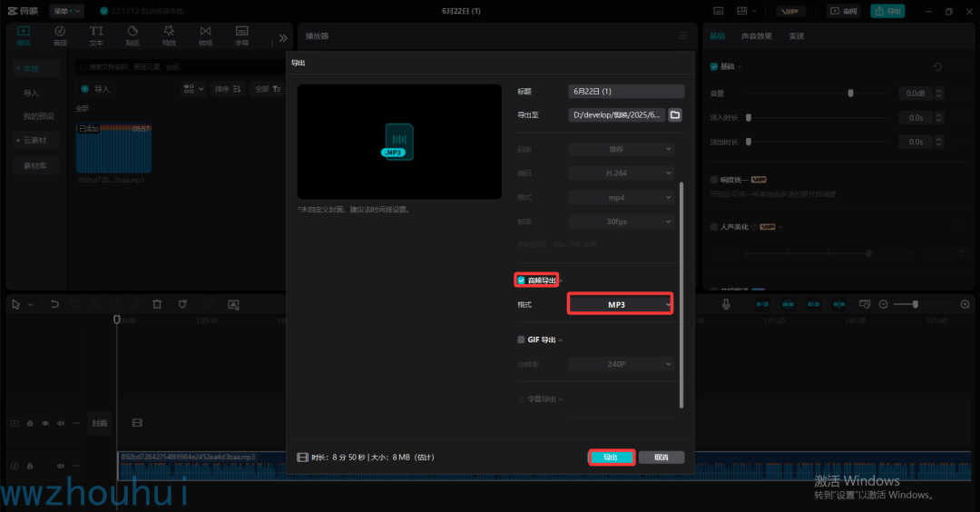Switch to the 变速 tab

[x=796, y=36]
